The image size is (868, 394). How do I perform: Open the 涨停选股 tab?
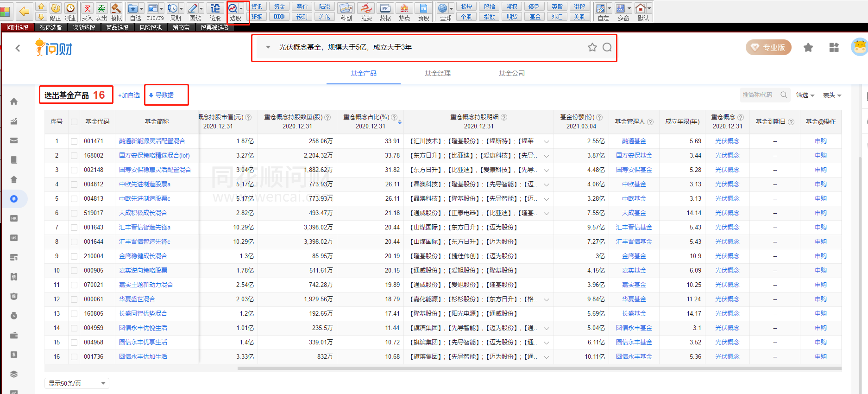pyautogui.click(x=50, y=28)
